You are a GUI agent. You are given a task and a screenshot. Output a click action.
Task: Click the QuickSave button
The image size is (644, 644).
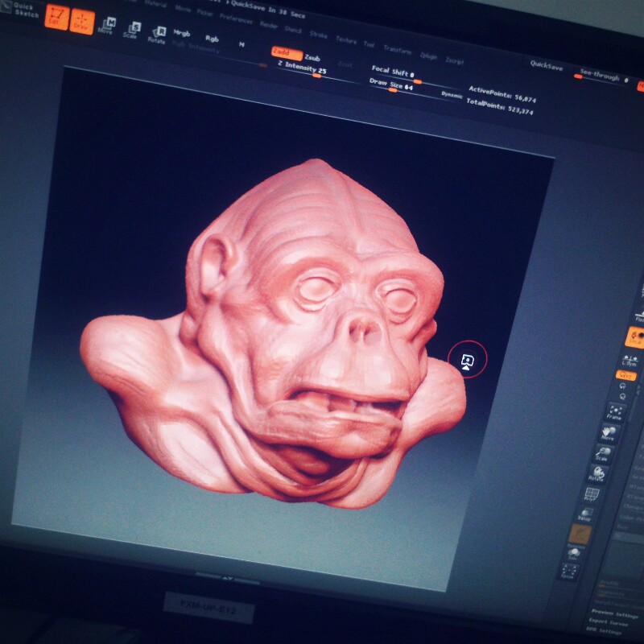(546, 65)
